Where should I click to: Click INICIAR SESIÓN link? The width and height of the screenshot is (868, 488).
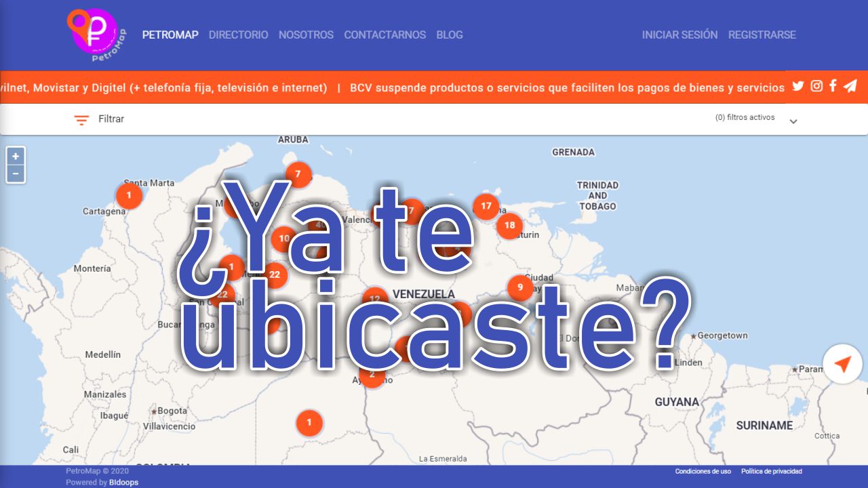[x=679, y=35]
